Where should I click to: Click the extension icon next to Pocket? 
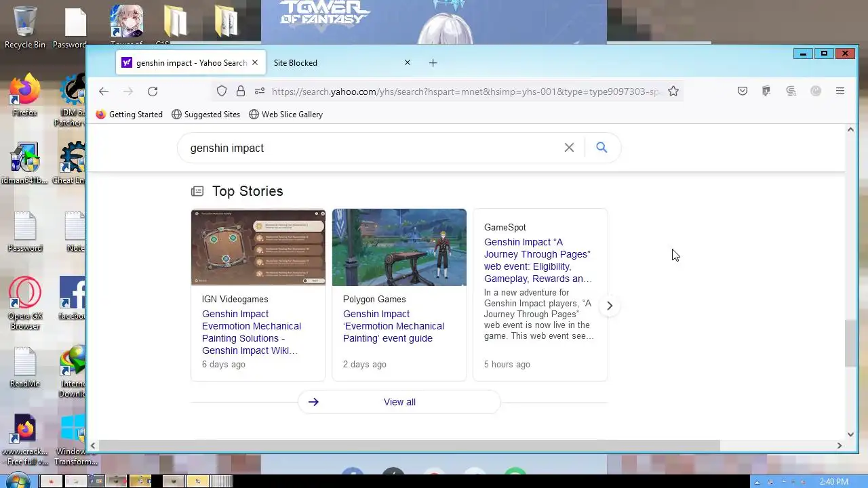(766, 91)
